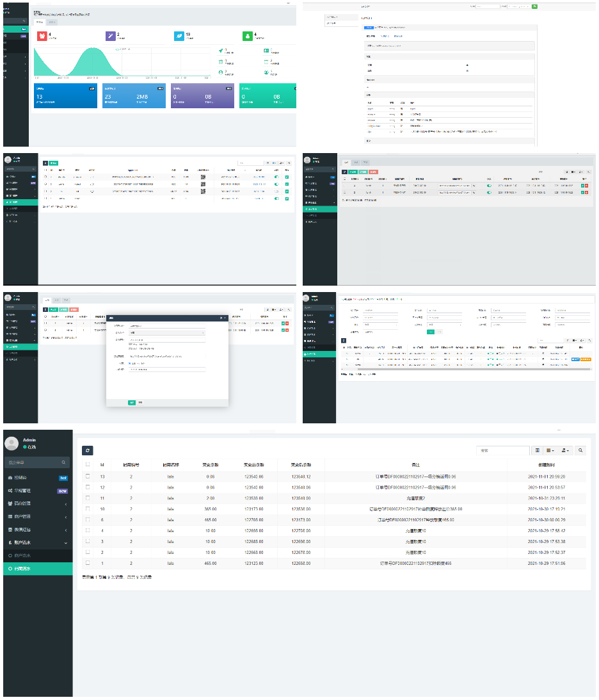
Task: Click the 搜索 search input above the table
Action: (503, 451)
